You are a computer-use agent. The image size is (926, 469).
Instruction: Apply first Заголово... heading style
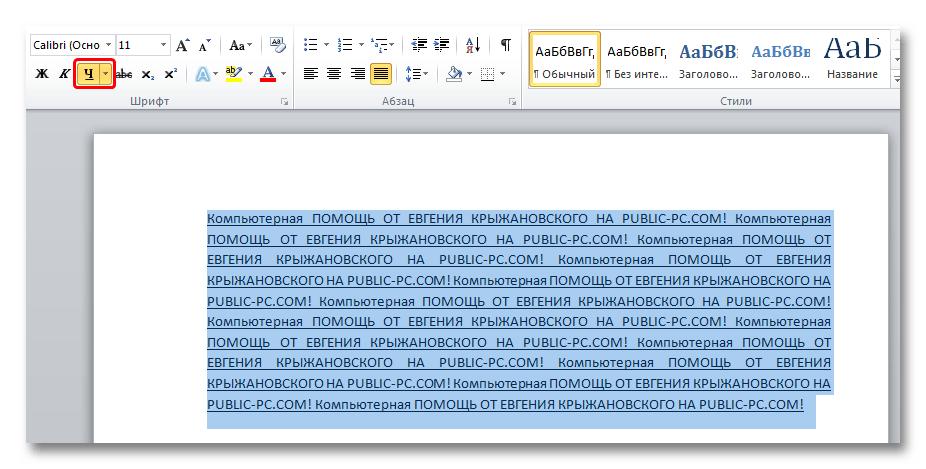click(x=708, y=60)
